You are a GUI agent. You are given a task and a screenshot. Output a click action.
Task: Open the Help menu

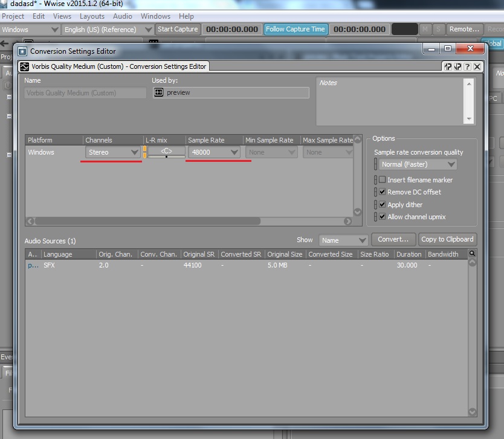(186, 16)
